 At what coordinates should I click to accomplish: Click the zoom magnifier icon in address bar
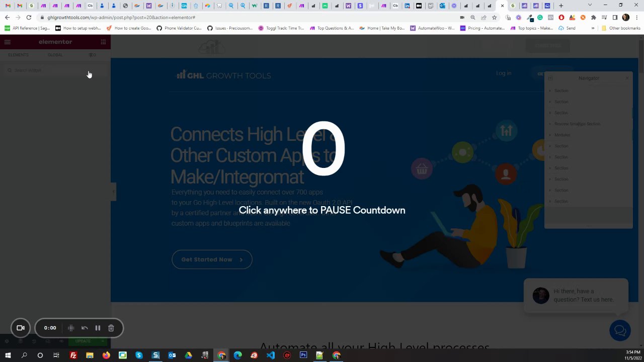473,17
